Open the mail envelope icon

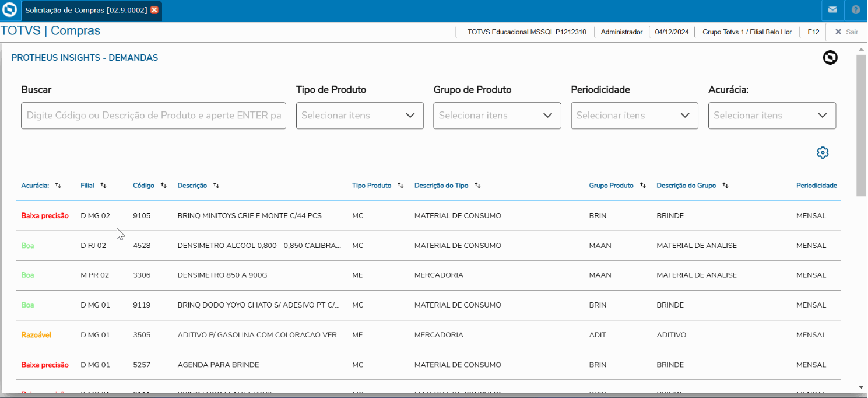832,10
